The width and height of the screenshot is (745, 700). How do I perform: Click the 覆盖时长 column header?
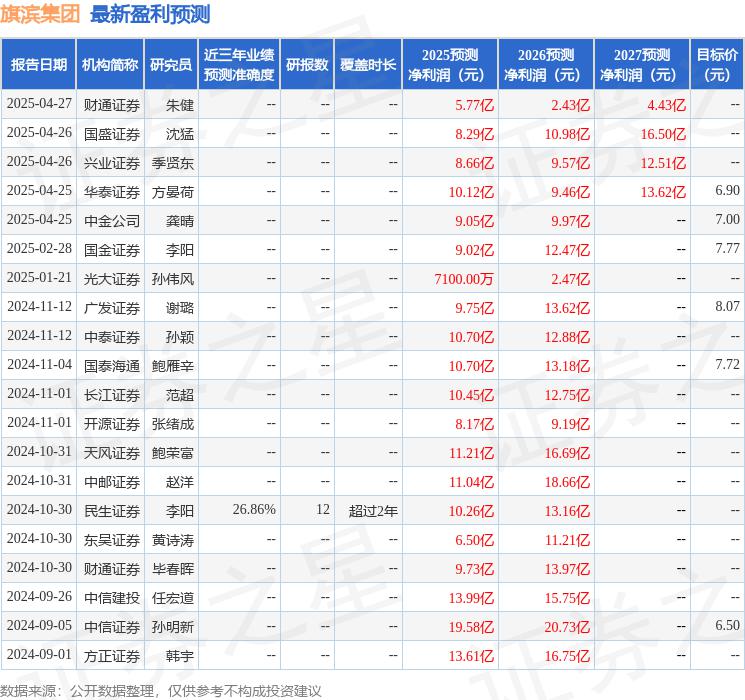click(x=368, y=64)
